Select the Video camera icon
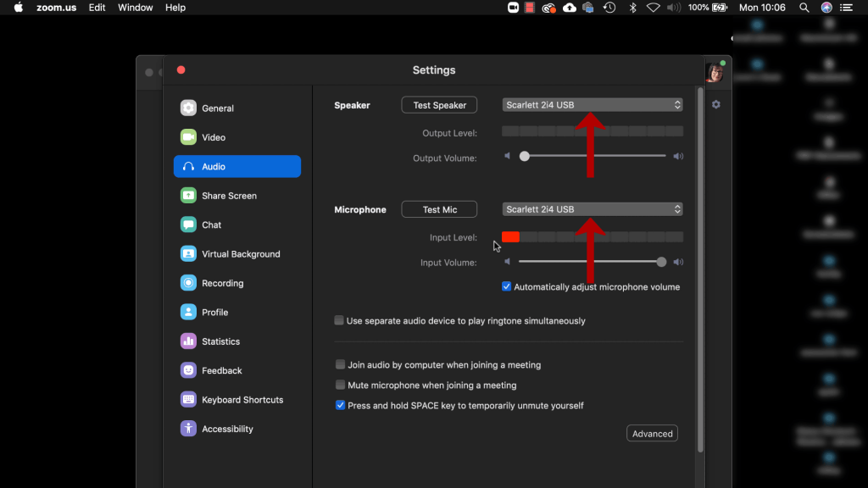 188,137
